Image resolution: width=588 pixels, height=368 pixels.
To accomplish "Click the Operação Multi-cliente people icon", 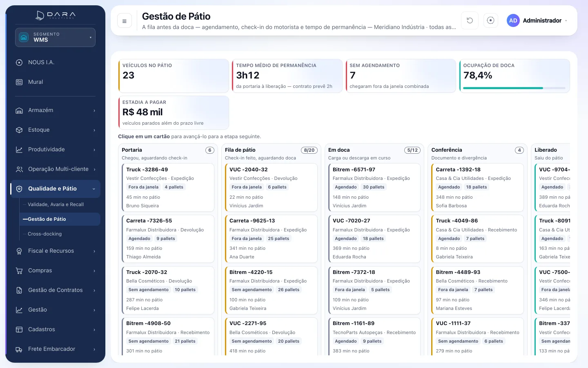I will coord(19,169).
